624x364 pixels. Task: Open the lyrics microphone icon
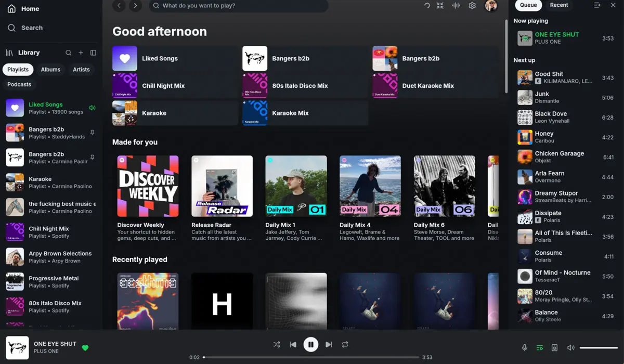tap(525, 347)
